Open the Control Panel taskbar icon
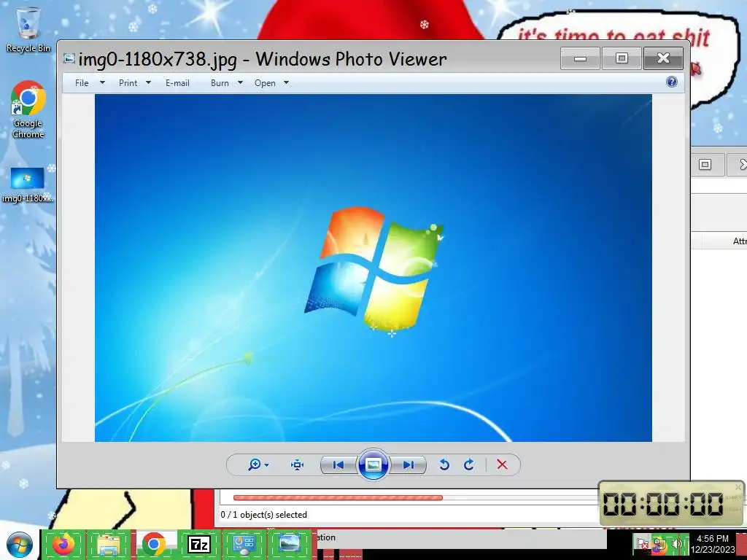Viewport: 747px width, 560px height. point(244,544)
